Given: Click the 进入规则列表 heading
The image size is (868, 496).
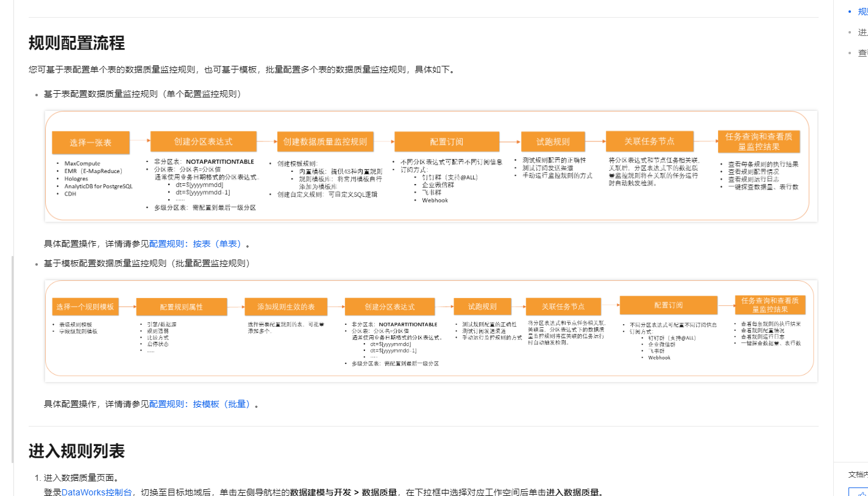Looking at the screenshot, I should (77, 451).
